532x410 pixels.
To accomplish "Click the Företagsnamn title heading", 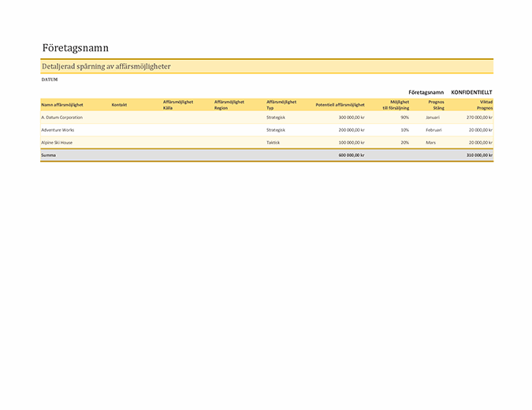I will [74, 48].
